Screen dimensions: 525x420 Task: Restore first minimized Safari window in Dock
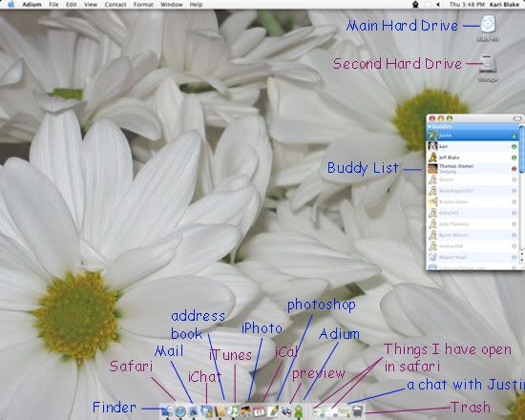tap(318, 412)
